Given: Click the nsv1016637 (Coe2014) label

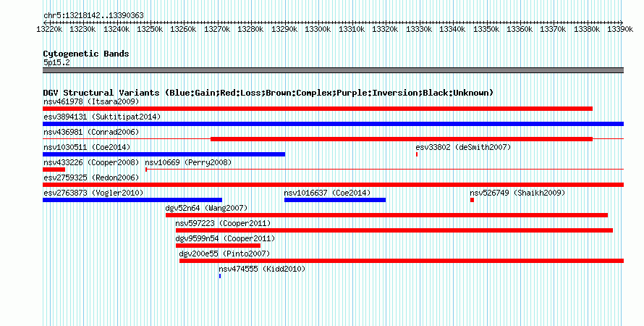Looking at the screenshot, I should tap(327, 193).
